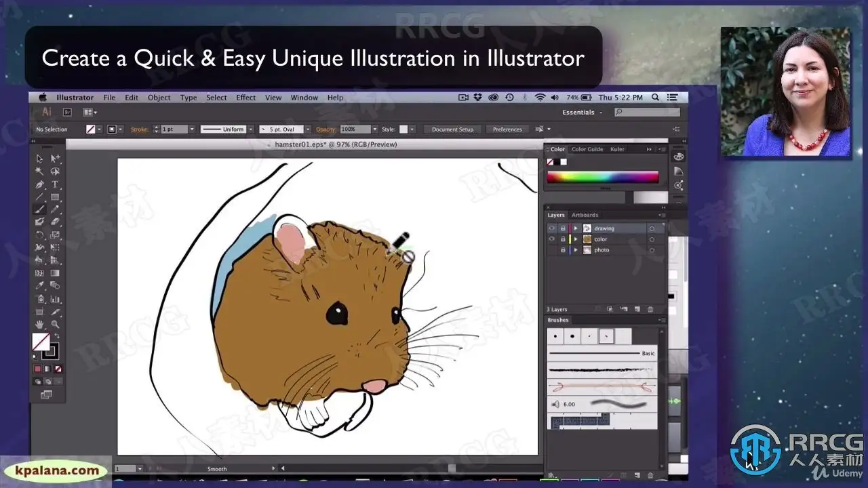Open the Opacity panel link
The height and width of the screenshot is (488, 868).
[x=325, y=129]
